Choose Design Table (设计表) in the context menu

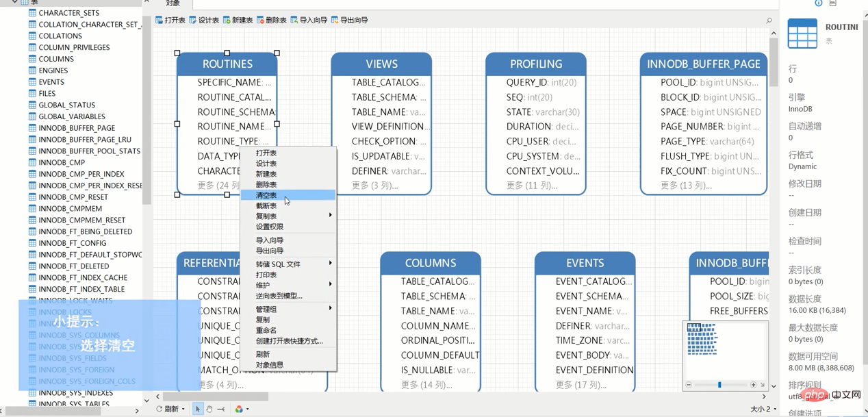[288, 164]
